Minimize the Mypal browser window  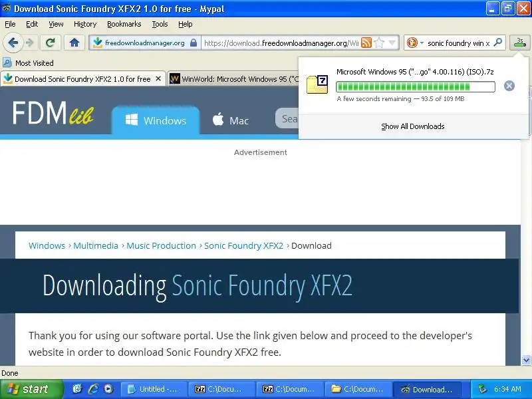[493, 9]
